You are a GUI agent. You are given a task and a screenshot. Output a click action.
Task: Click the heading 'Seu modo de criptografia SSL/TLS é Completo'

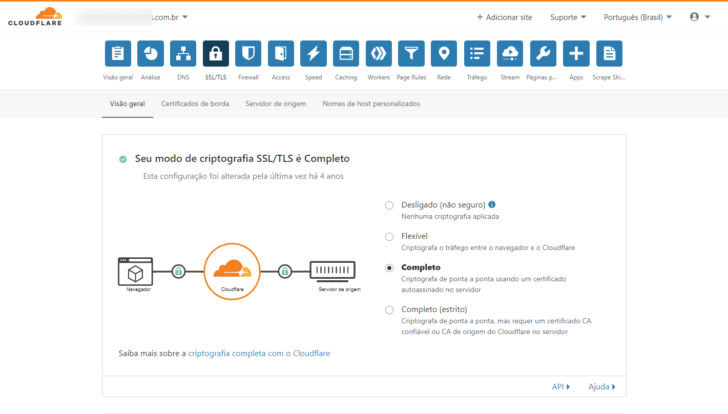[x=242, y=159]
